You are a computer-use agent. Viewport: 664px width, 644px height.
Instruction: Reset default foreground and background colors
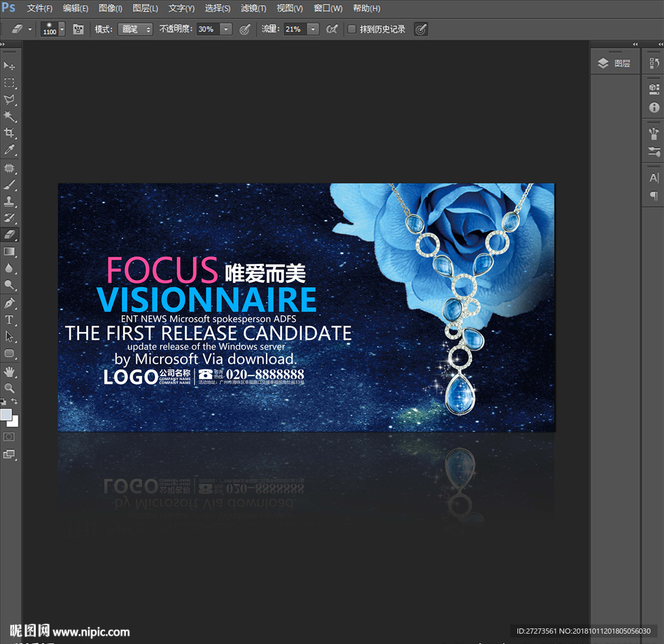pos(3,401)
